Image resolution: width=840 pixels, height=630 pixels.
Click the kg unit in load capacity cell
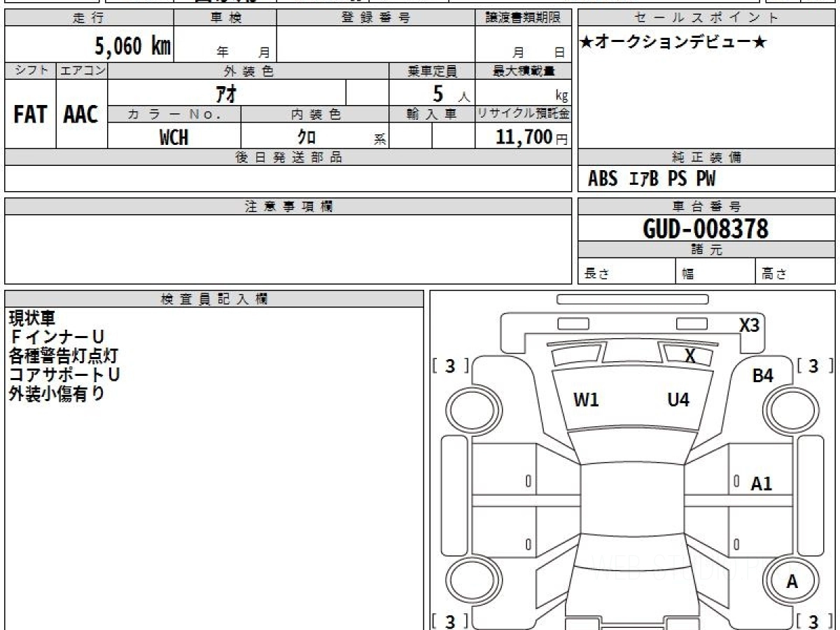pyautogui.click(x=561, y=97)
